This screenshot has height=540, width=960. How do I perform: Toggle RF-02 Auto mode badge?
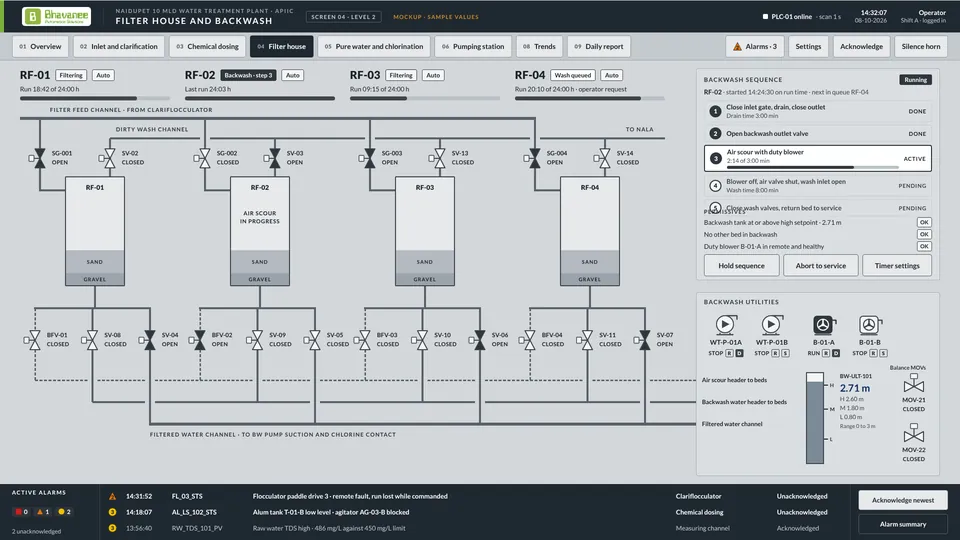point(293,75)
